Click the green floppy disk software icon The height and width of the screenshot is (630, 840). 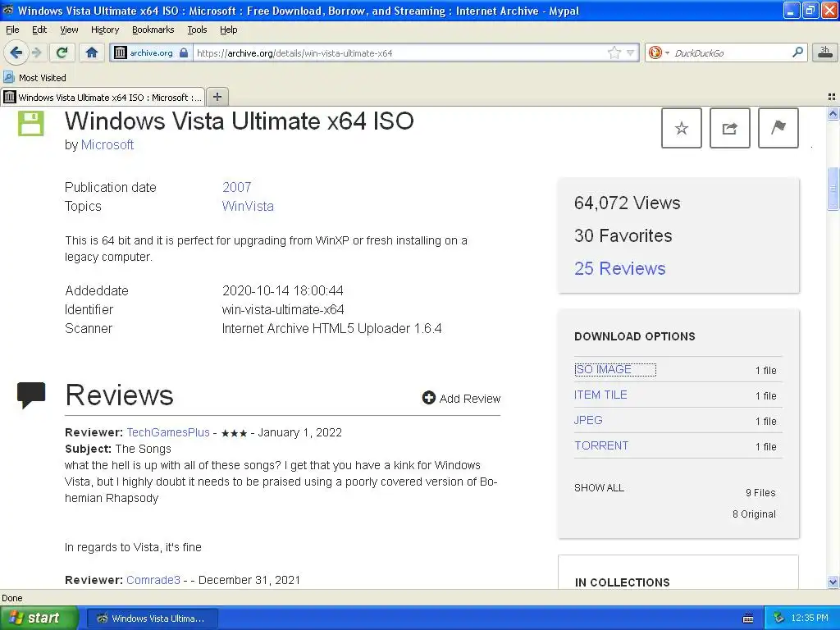point(31,123)
